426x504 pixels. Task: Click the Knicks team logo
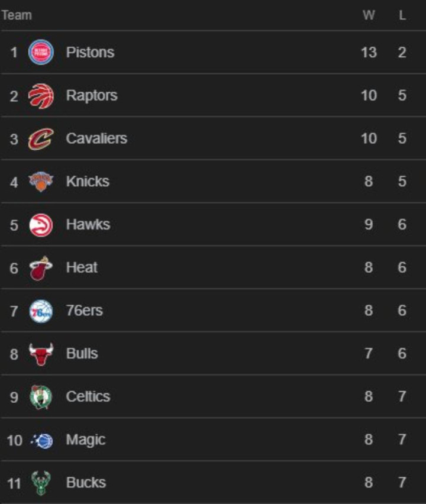41,182
